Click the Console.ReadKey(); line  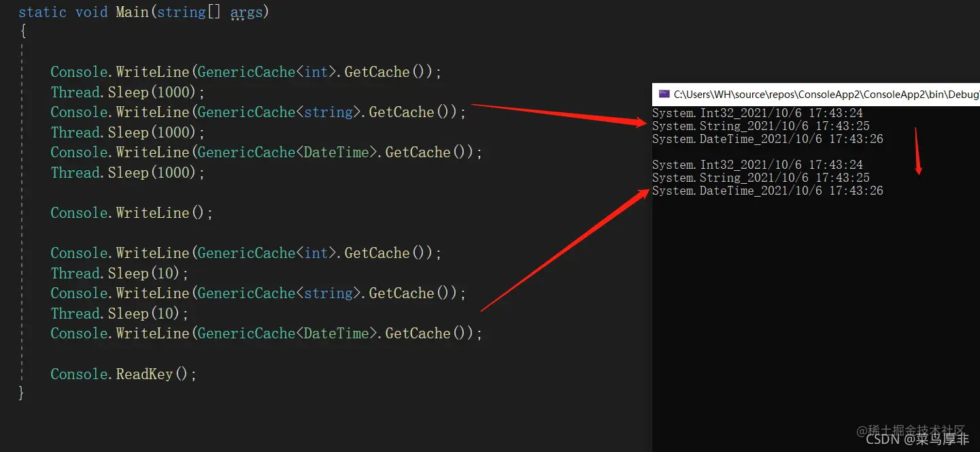point(124,374)
